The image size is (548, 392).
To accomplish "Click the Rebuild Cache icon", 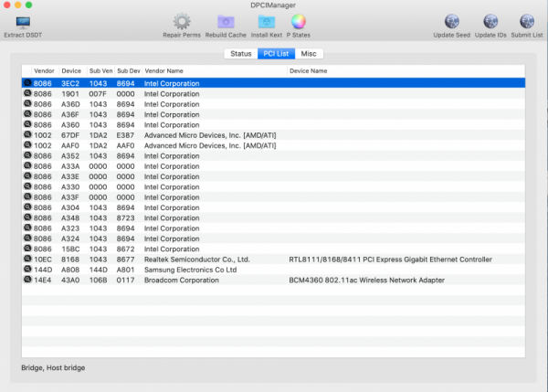I will tap(226, 21).
